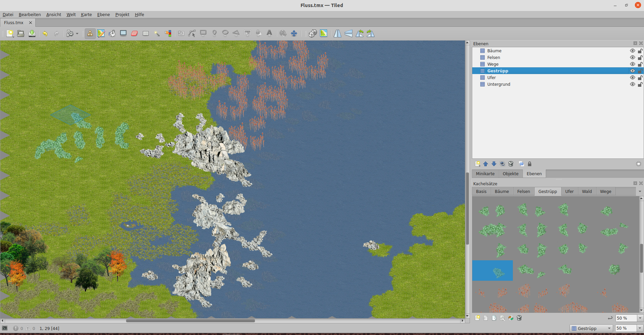Select the Ufer layer in list
The width and height of the screenshot is (644, 335).
coord(491,78)
